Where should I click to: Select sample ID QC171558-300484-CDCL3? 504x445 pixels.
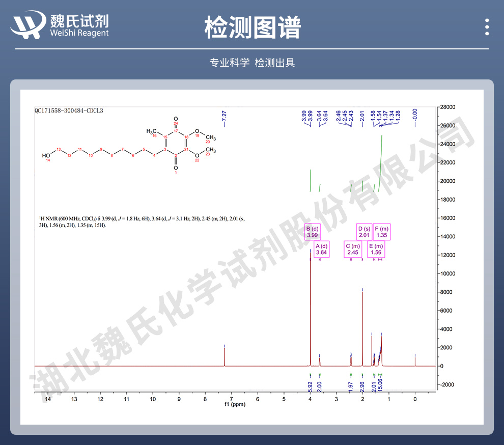point(69,110)
